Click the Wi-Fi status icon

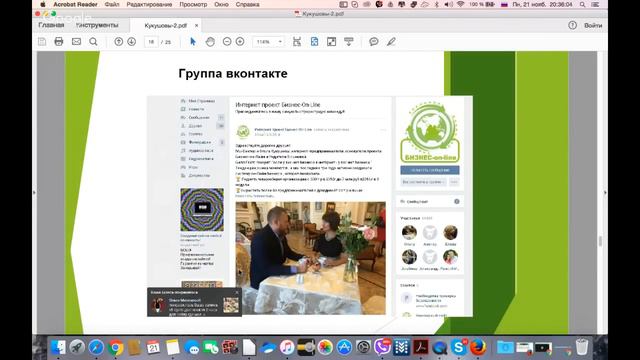tap(460, 4)
